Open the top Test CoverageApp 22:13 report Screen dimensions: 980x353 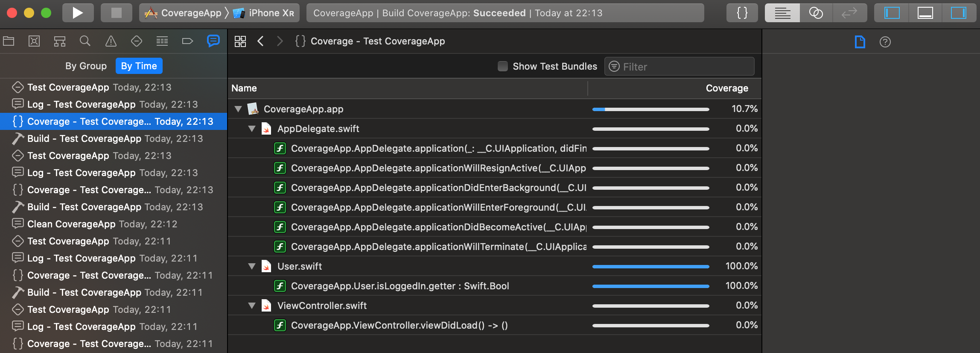114,87
